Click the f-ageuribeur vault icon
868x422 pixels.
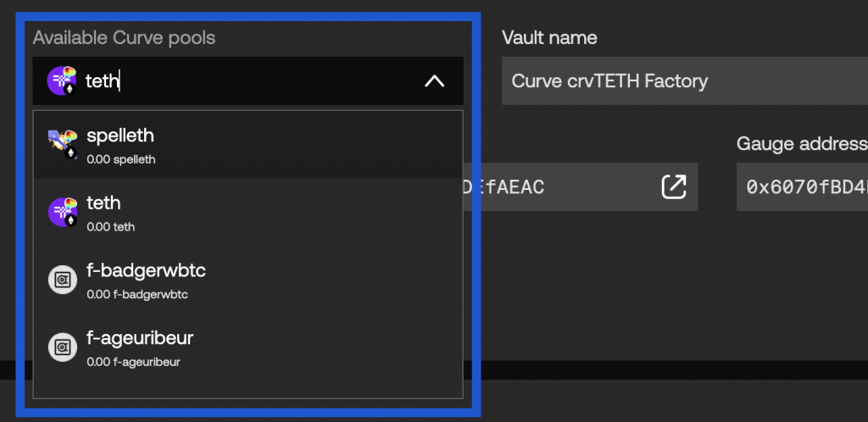click(x=63, y=347)
